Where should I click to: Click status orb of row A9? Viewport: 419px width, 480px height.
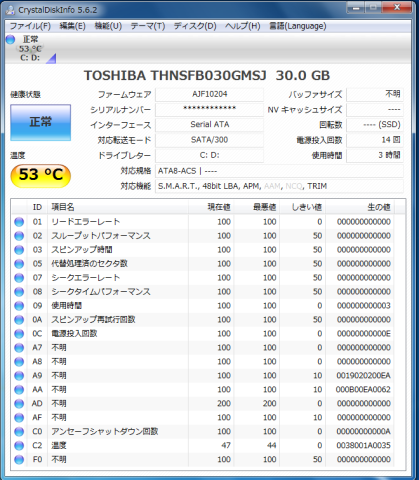[x=19, y=376]
